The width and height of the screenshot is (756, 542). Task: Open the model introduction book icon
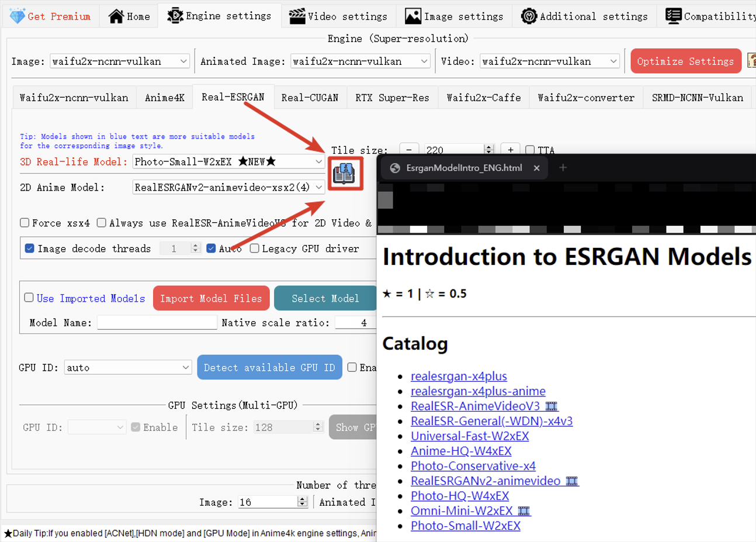coord(345,174)
